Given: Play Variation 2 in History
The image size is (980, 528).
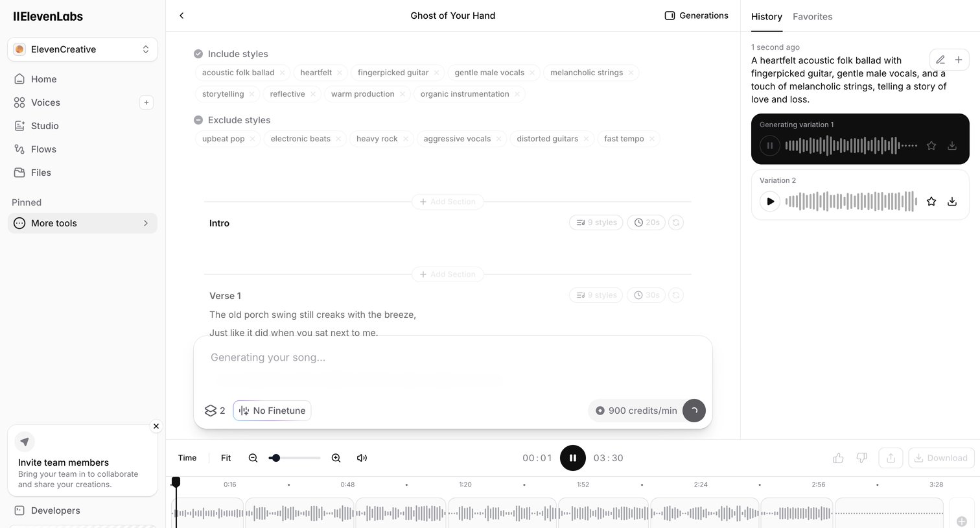Looking at the screenshot, I should [x=770, y=202].
